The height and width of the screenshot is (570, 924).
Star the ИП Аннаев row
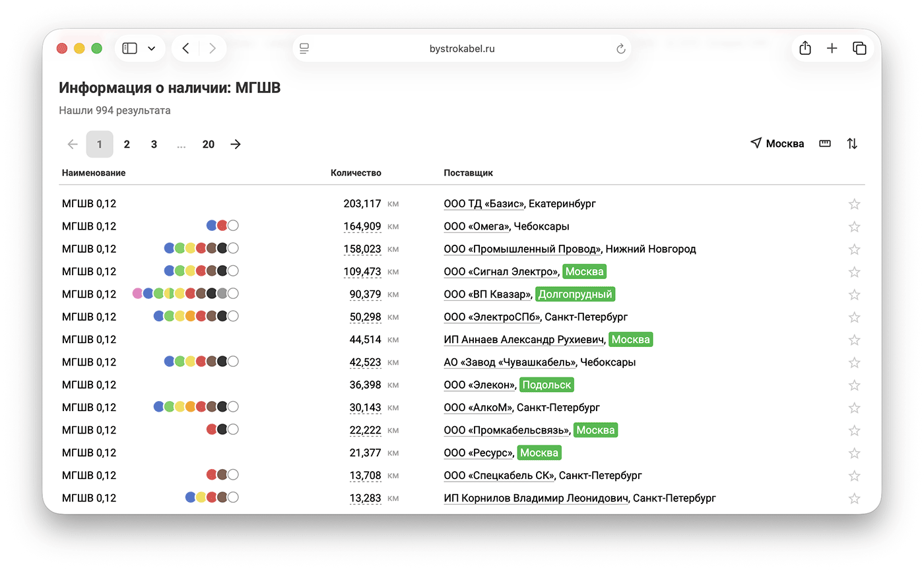[x=854, y=340]
